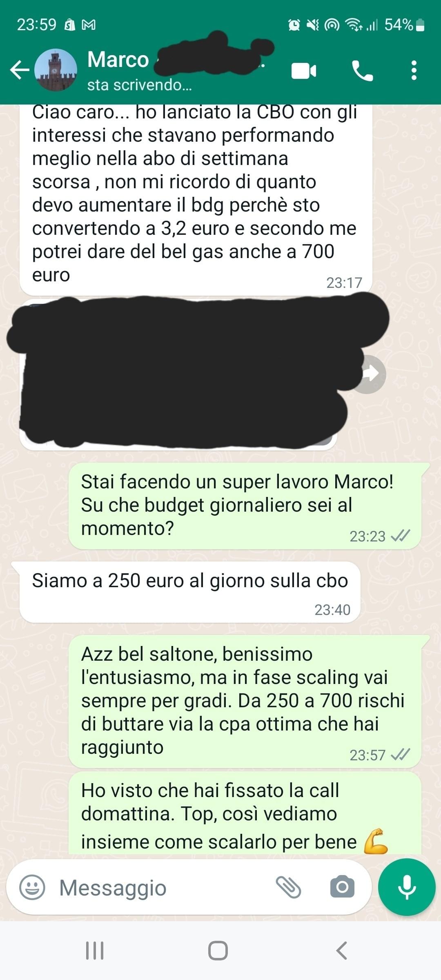441x980 pixels.
Task: Start a video call with Marco
Action: (x=304, y=71)
